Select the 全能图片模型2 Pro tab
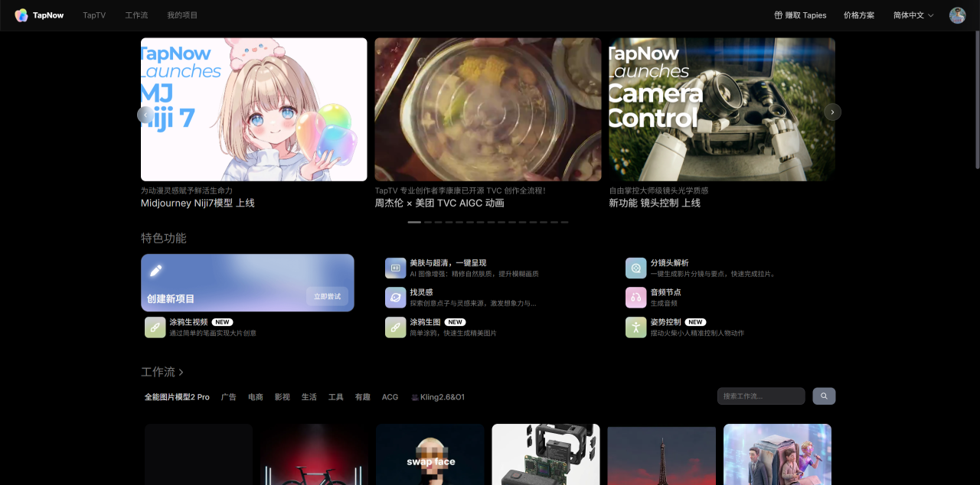 coord(177,397)
